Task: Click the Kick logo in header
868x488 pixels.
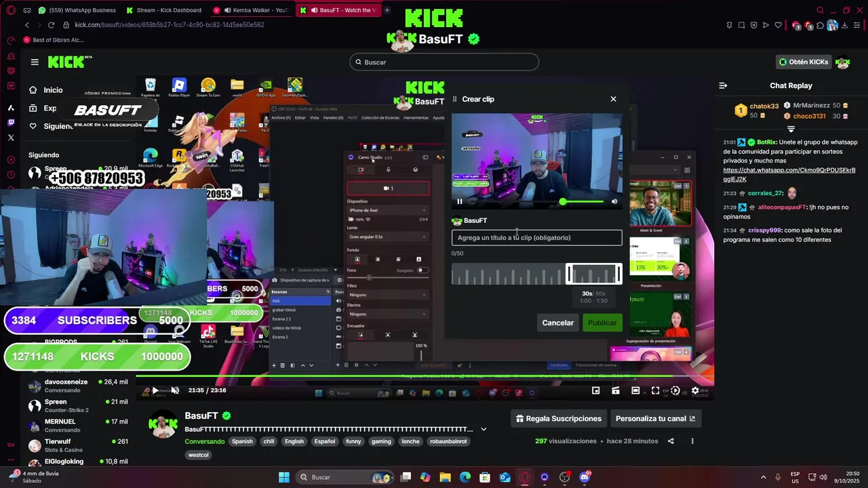Action: tap(69, 62)
